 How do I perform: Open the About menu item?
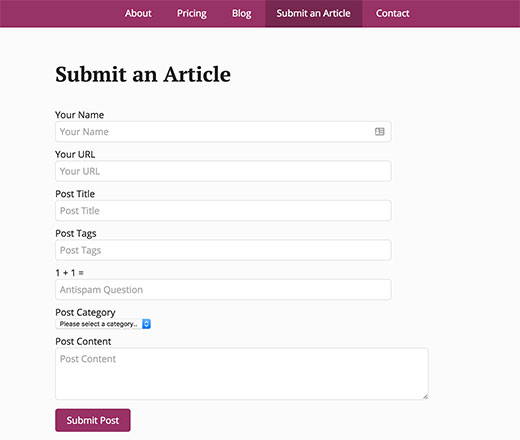(x=138, y=13)
